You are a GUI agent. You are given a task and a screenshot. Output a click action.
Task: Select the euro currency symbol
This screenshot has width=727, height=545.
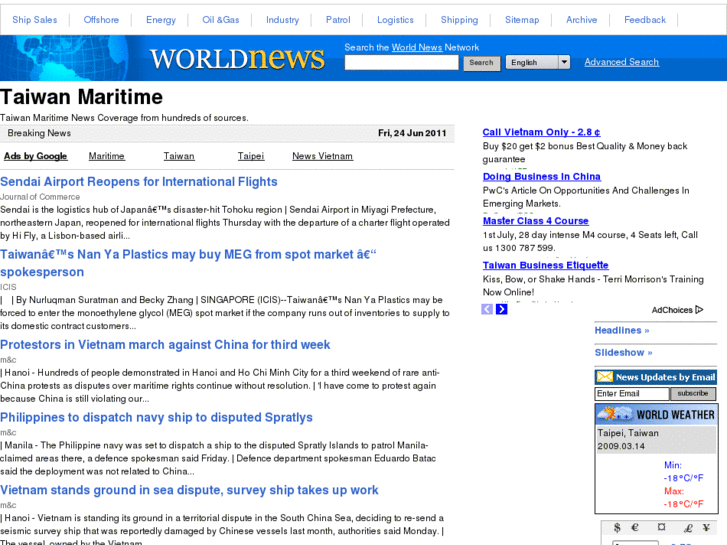[635, 527]
